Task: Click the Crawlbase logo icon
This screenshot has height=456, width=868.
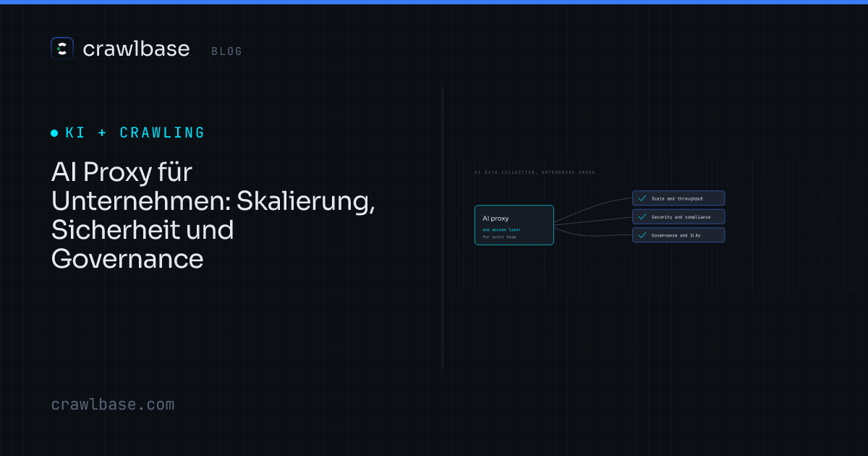Action: 62,48
